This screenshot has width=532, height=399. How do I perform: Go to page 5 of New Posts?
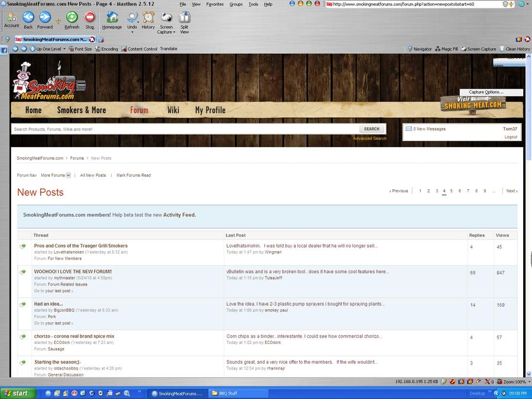(x=451, y=191)
